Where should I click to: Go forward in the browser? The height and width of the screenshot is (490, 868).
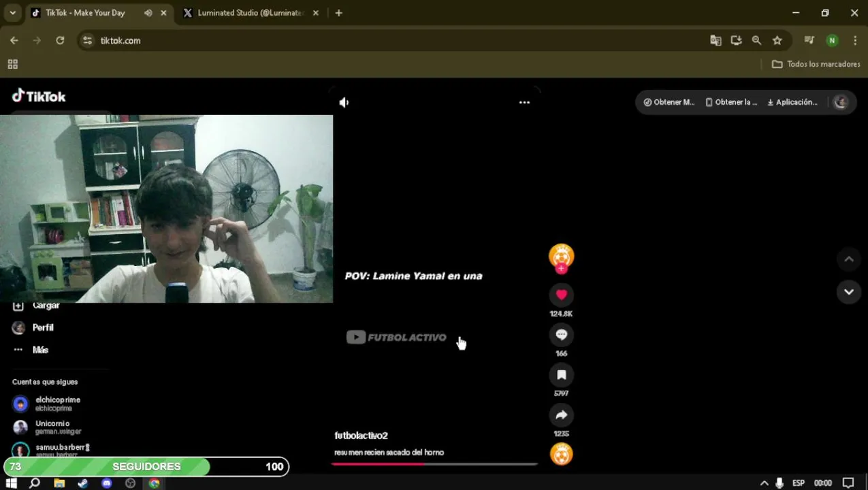tap(37, 41)
